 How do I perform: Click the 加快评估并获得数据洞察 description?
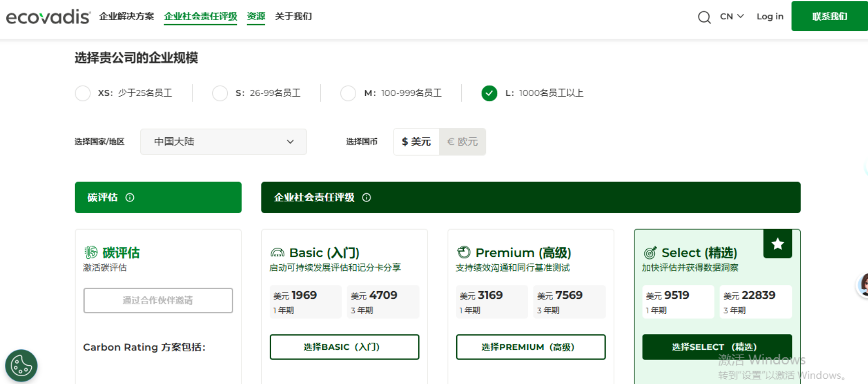(x=690, y=268)
